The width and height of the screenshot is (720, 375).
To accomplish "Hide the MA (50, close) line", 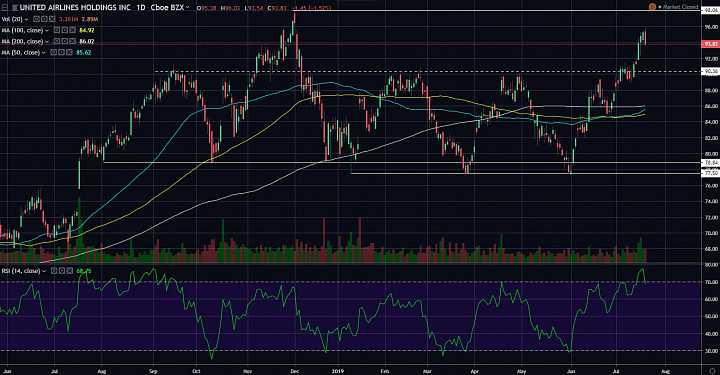I will click(x=53, y=52).
